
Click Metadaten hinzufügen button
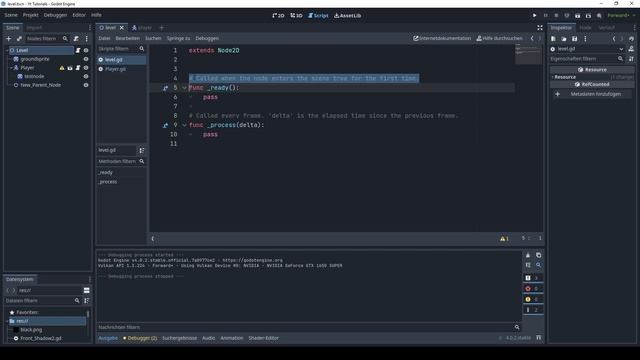(x=591, y=94)
